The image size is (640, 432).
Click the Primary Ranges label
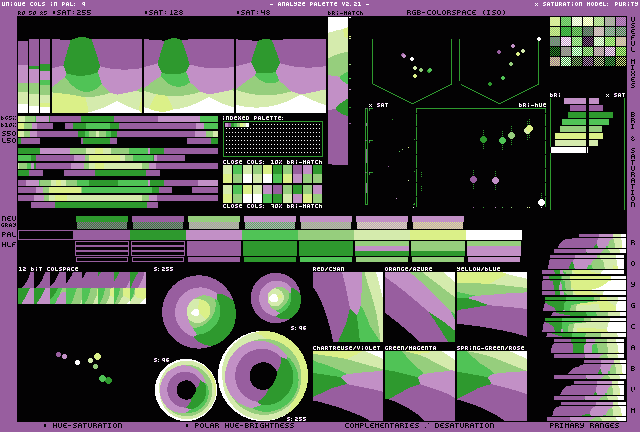(584, 425)
